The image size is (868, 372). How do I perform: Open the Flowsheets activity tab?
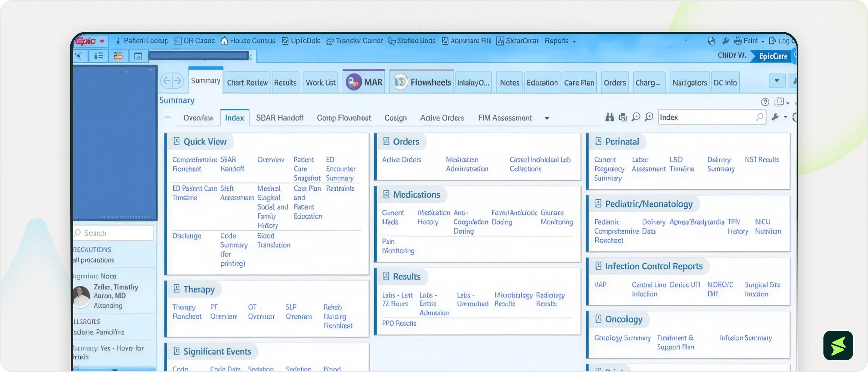[x=422, y=82]
